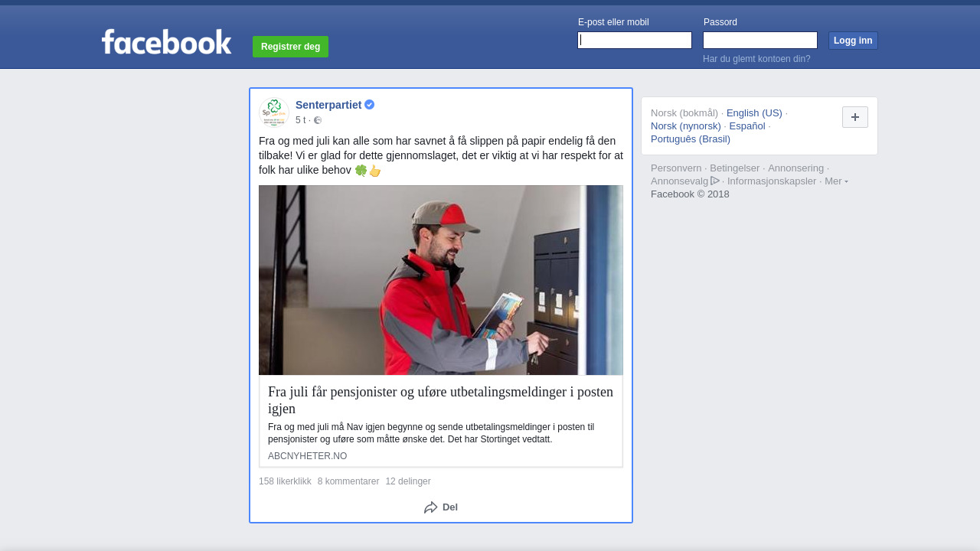Open the forgotten account link
The width and height of the screenshot is (980, 551).
coord(756,59)
